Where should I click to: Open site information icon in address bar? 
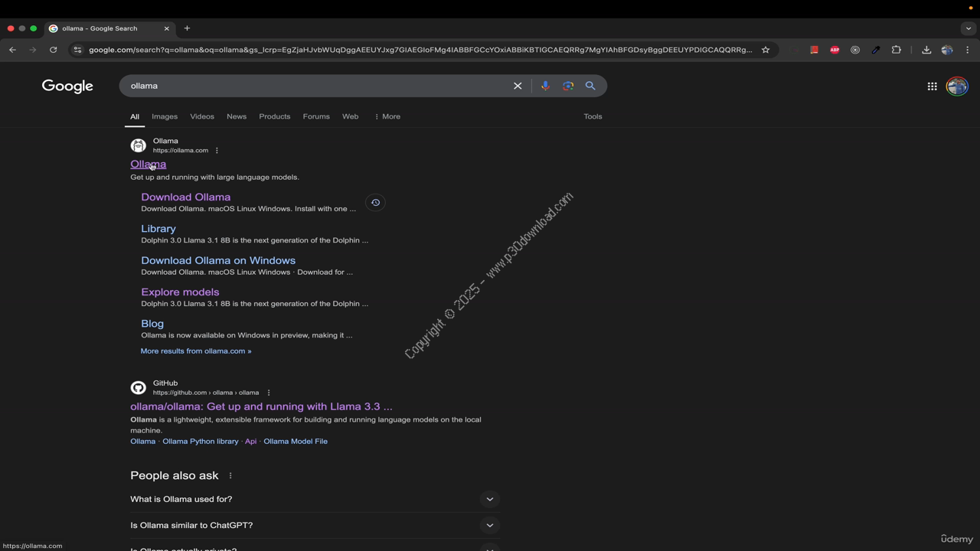click(77, 50)
